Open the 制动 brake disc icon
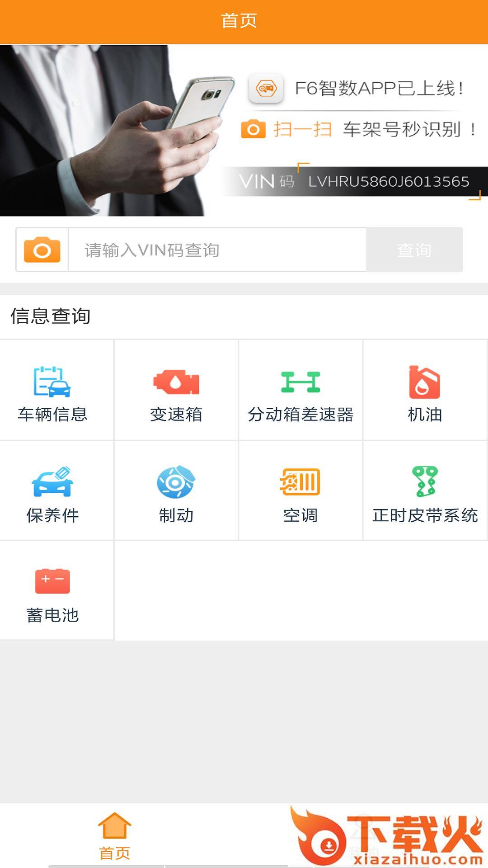This screenshot has height=868, width=488. [x=176, y=482]
